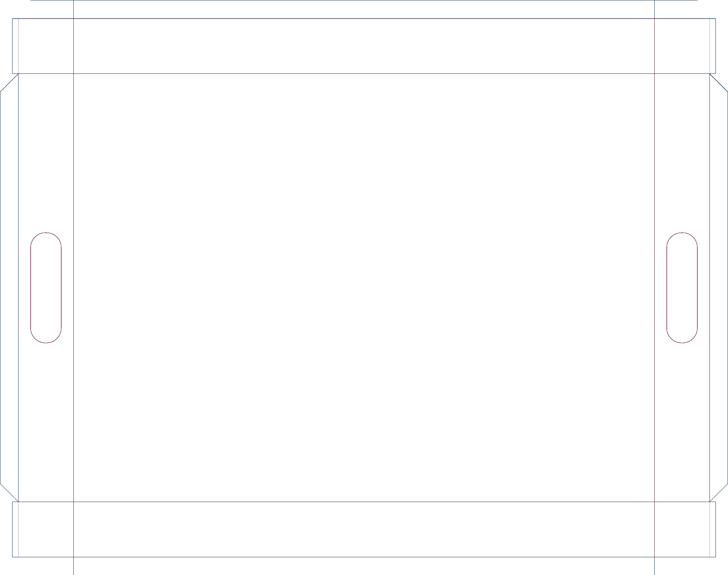Click the top-right diagonal chamfer cut line
Viewport: 728px width, 575px height.
[719, 83]
